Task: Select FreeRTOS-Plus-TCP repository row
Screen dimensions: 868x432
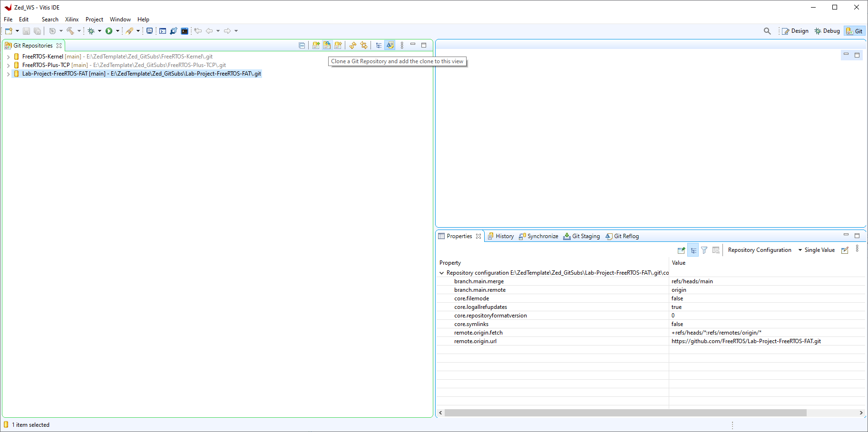Action: pos(120,65)
